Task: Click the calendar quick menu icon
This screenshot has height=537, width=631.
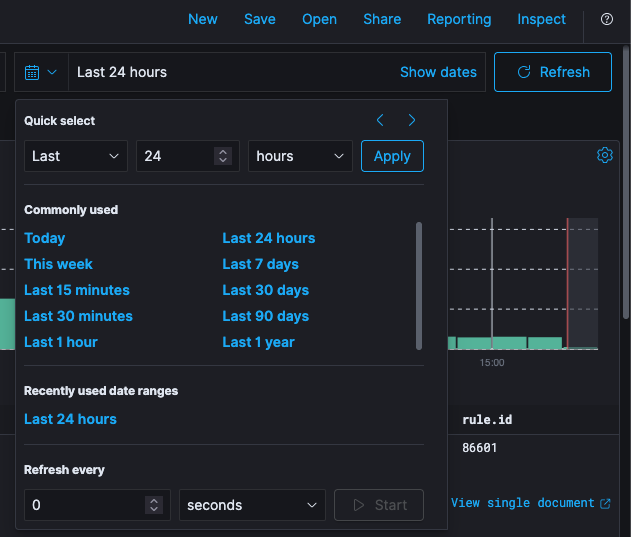Action: coord(40,72)
